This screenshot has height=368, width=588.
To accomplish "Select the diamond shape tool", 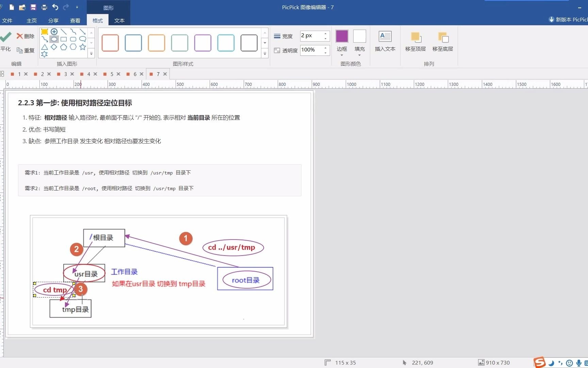I will (54, 47).
